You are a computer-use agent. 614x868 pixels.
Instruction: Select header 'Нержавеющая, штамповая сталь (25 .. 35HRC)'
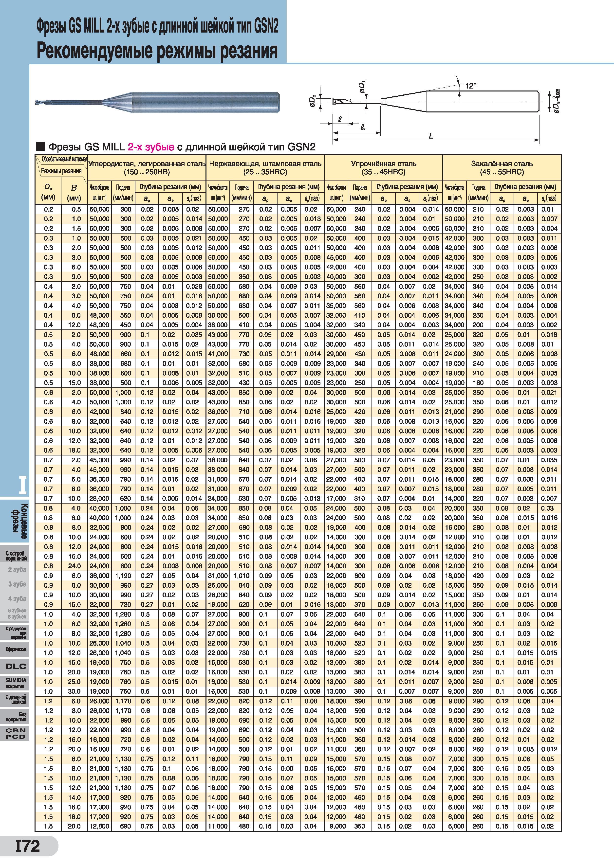pyautogui.click(x=265, y=168)
